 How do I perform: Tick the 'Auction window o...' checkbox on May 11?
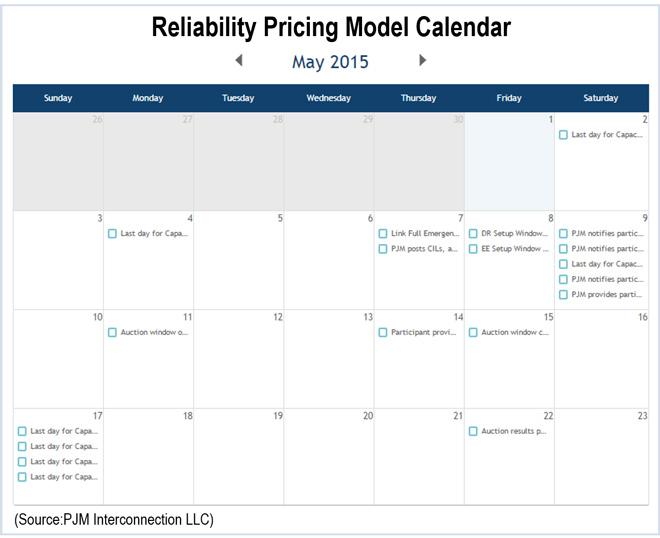[x=112, y=332]
